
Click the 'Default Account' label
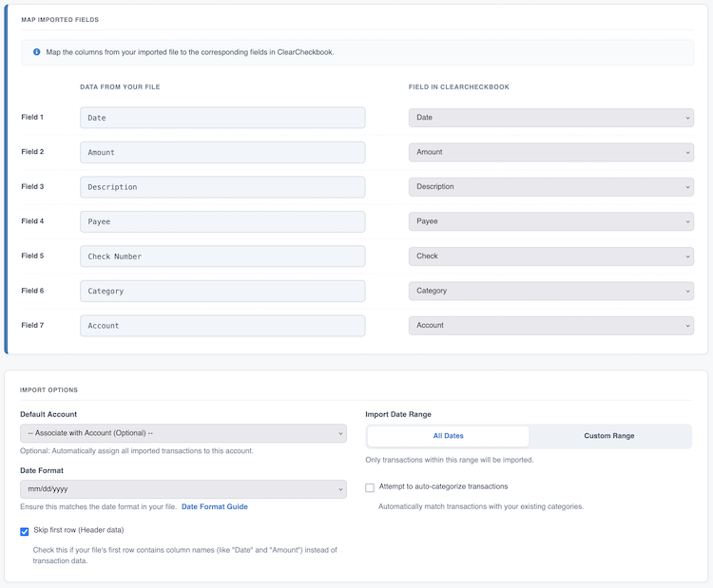click(48, 414)
